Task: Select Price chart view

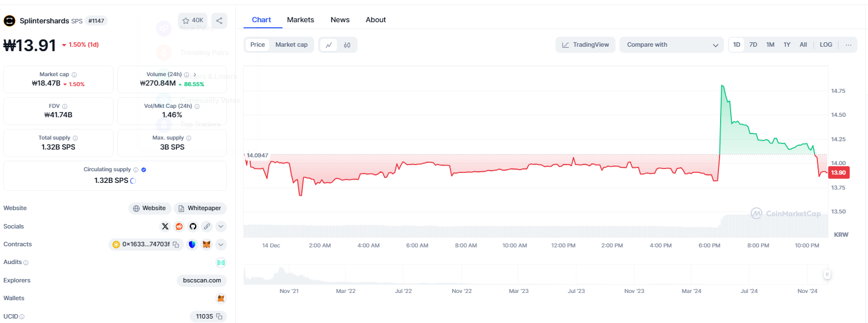Action: tap(257, 44)
